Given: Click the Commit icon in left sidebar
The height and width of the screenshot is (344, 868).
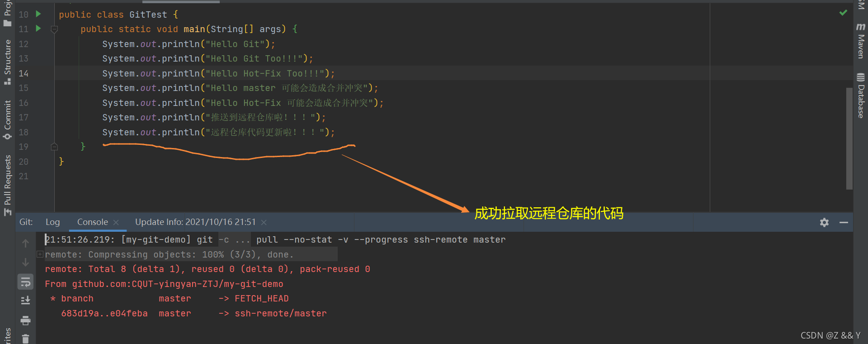Looking at the screenshot, I should click(x=7, y=136).
